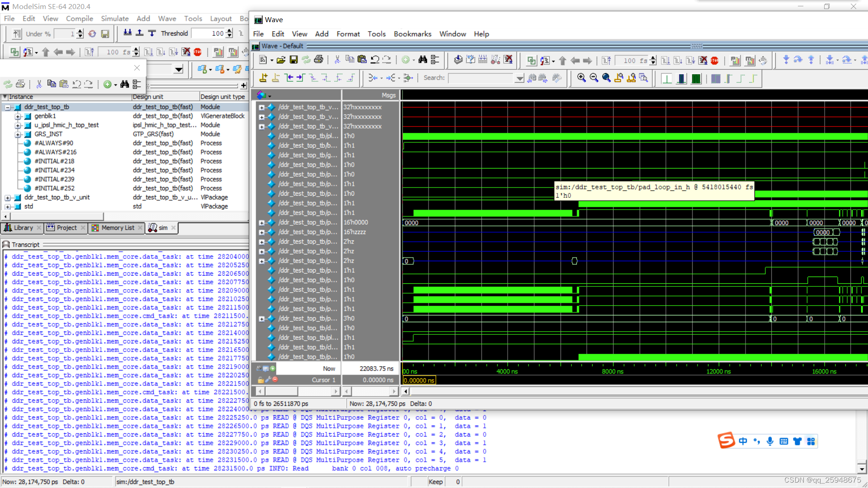The height and width of the screenshot is (488, 868).
Task: Expand the u_ipsl_hmic_h_top_test node
Action: click(x=18, y=125)
